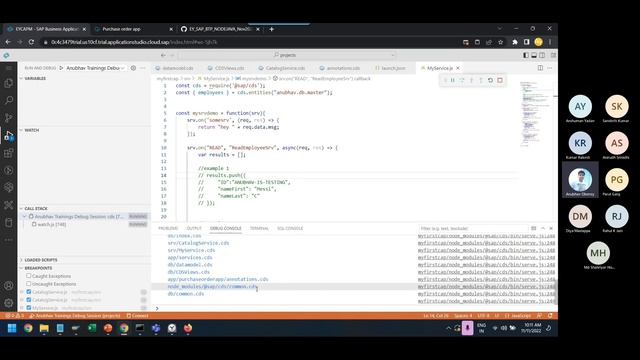Click srv/CatalogService.cds link in console
Viewport: 640px width, 360px height.
click(198, 243)
